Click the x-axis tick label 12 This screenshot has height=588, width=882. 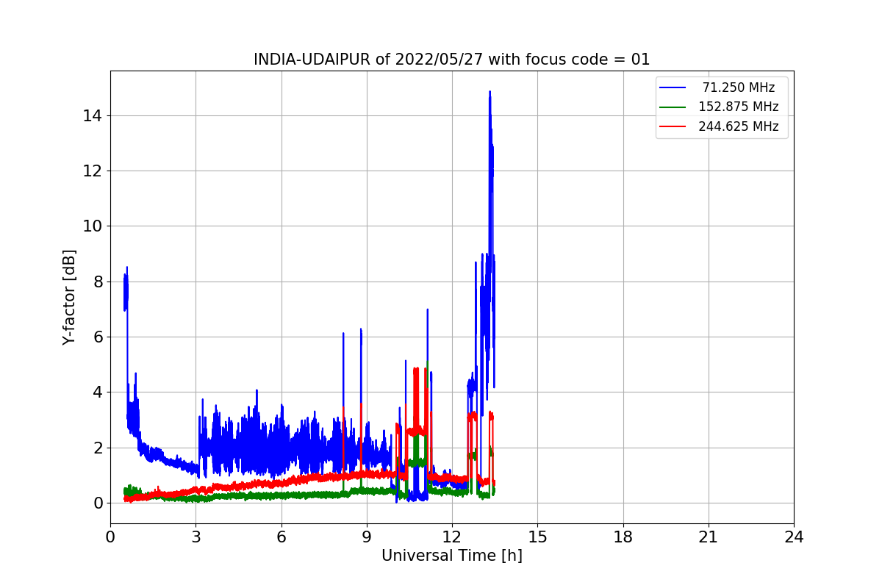(x=452, y=537)
